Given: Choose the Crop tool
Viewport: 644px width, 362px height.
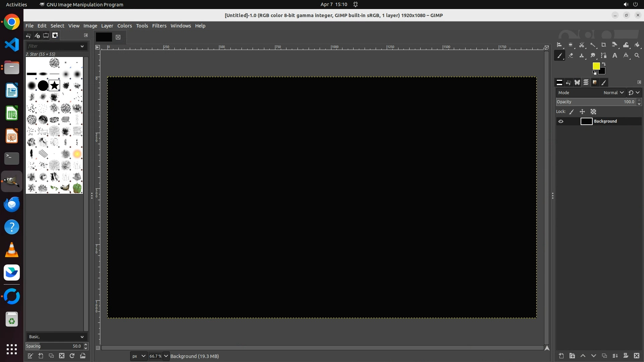Looking at the screenshot, I should (x=604, y=45).
